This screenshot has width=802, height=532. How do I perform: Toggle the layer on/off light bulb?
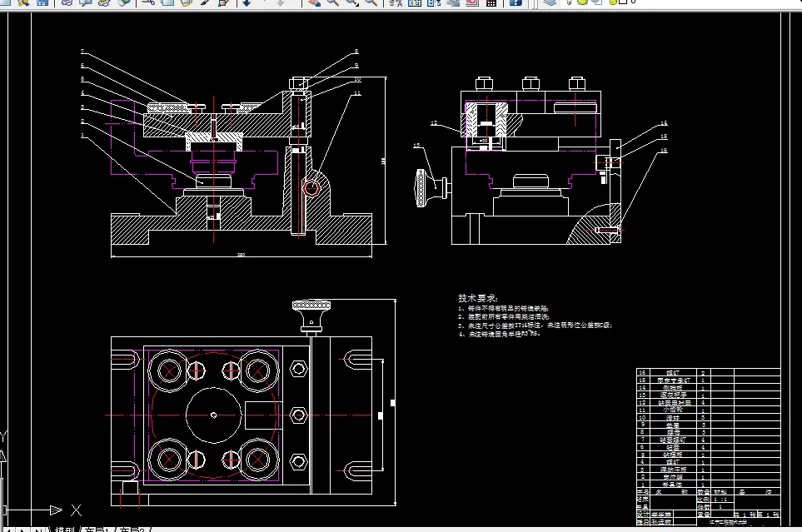point(570,2)
